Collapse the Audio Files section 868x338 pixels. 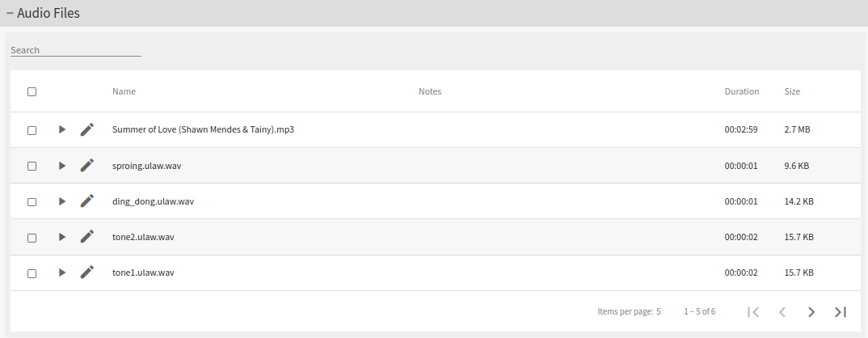(x=11, y=13)
